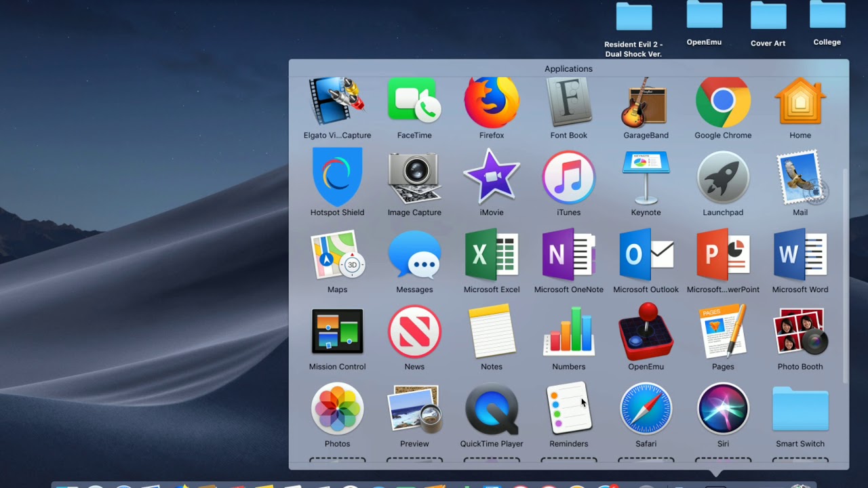
Task: Launch Keynote
Action: pos(646,178)
